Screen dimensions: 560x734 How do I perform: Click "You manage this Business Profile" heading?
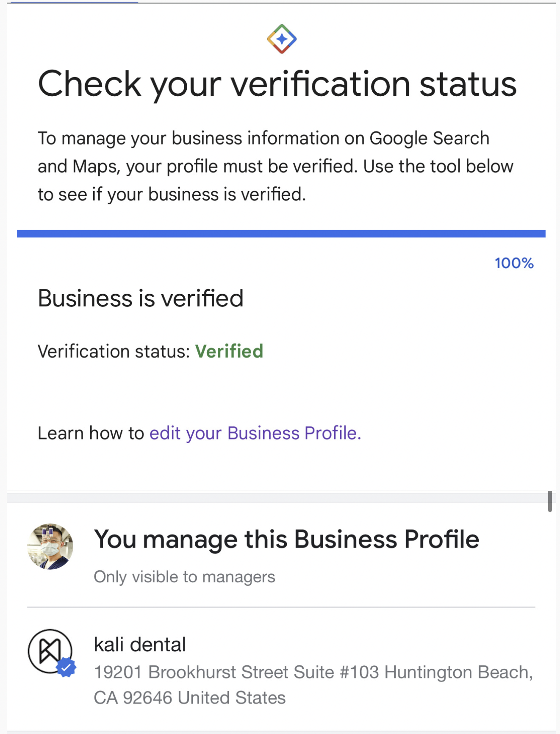click(286, 539)
